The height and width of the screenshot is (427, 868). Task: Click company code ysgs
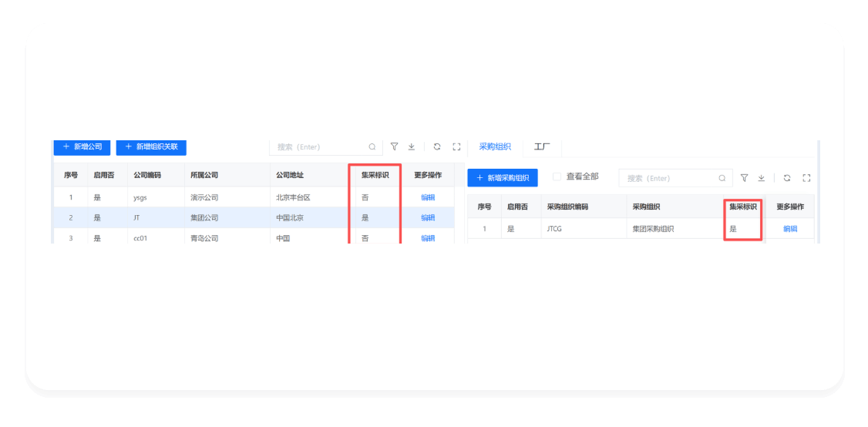tap(140, 197)
